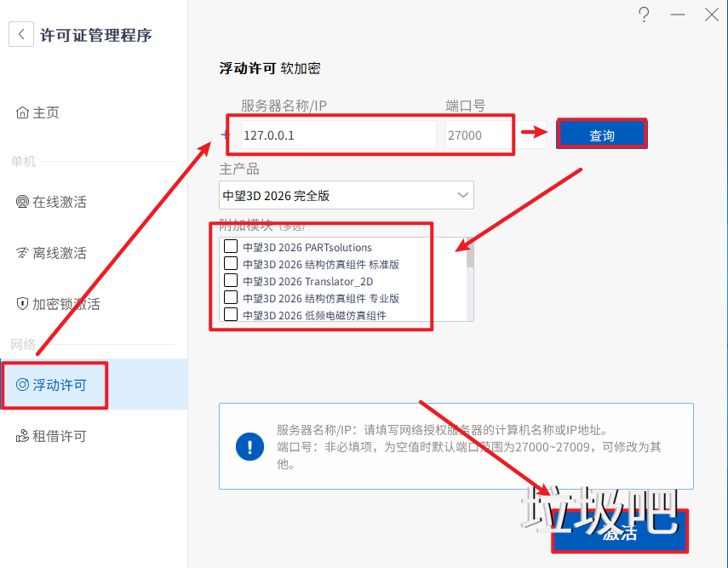The width and height of the screenshot is (728, 568).
Task: Click the shield icon for 加密锁激活
Action: 22,304
